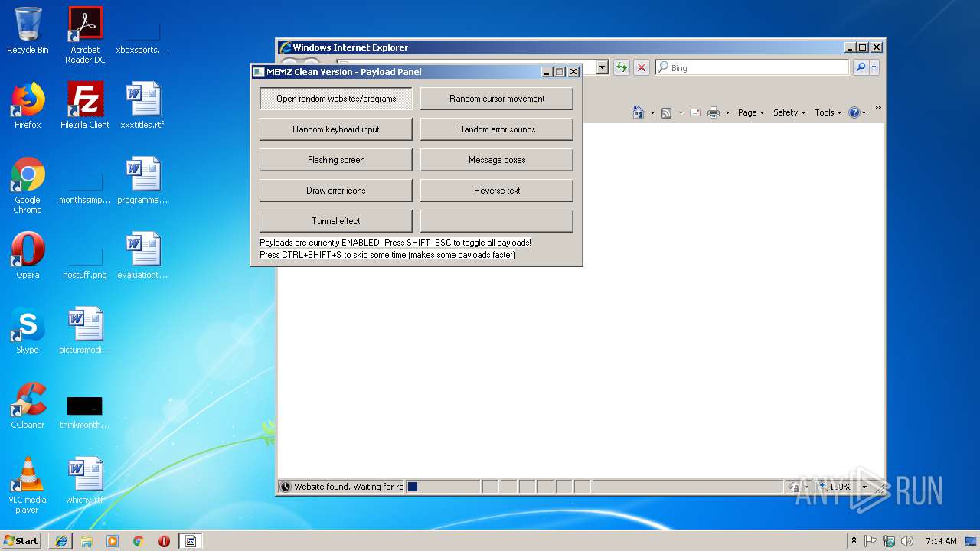The image size is (980, 551).
Task: Toggle Random error sounds payload
Action: (497, 129)
